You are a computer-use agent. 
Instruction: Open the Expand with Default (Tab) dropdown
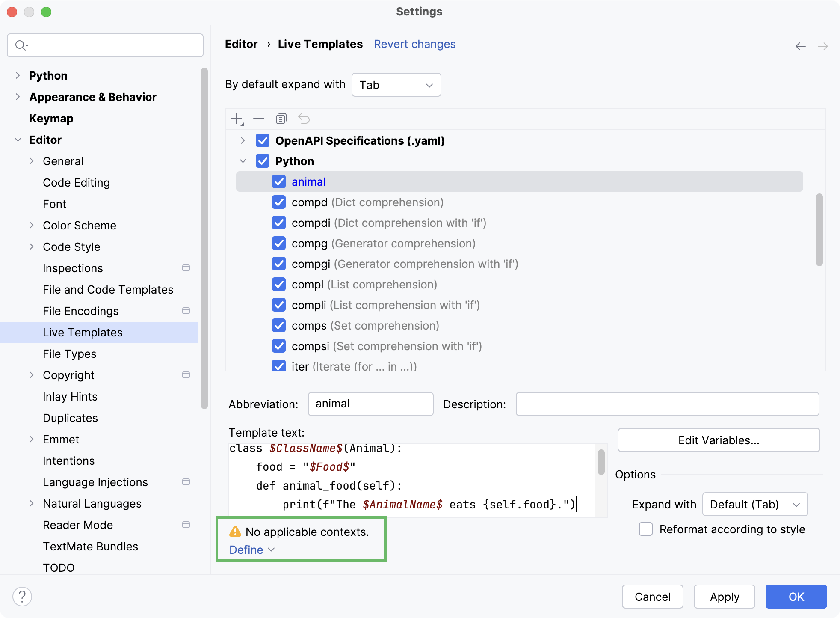(x=754, y=505)
